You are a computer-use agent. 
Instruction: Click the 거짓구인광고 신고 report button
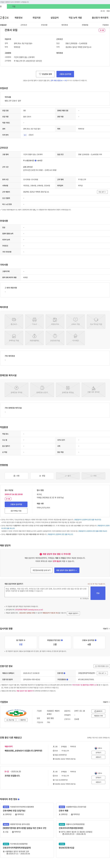102,666
